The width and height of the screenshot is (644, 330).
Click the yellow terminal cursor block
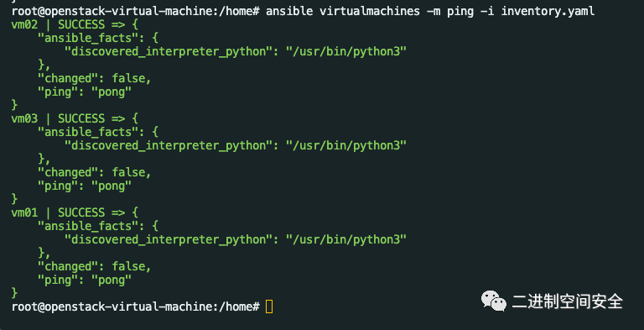pyautogui.click(x=269, y=306)
